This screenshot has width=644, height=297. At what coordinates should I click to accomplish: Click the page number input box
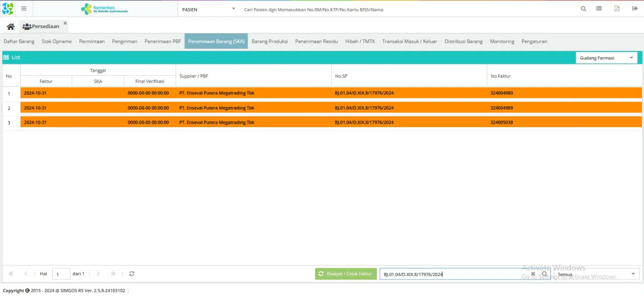61,274
